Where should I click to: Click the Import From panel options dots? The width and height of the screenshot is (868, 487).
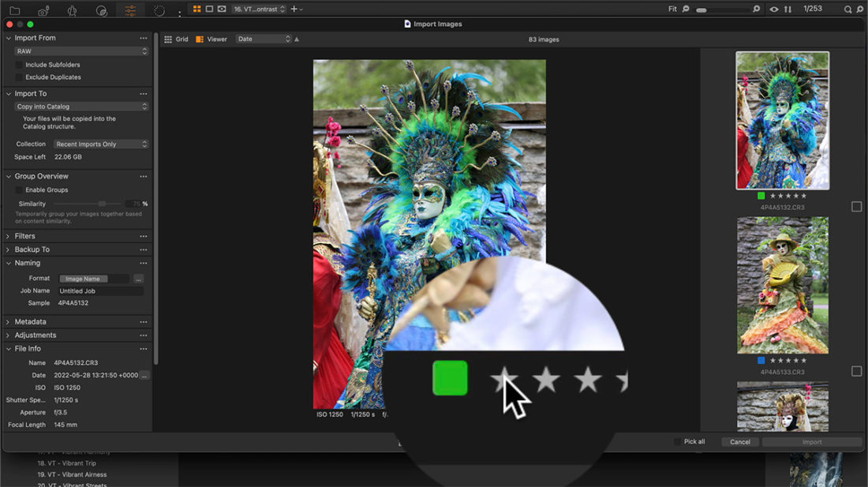[143, 38]
